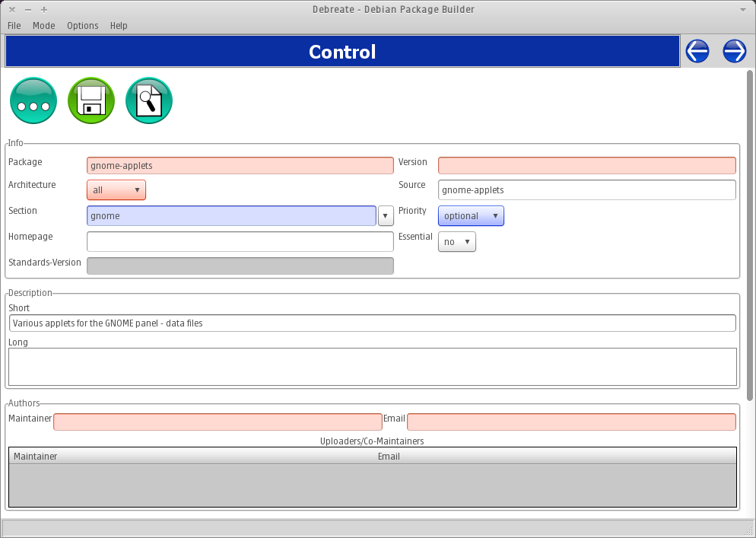The width and height of the screenshot is (756, 538).
Task: Click the title bar dropdown arrow at right
Action: [x=742, y=10]
